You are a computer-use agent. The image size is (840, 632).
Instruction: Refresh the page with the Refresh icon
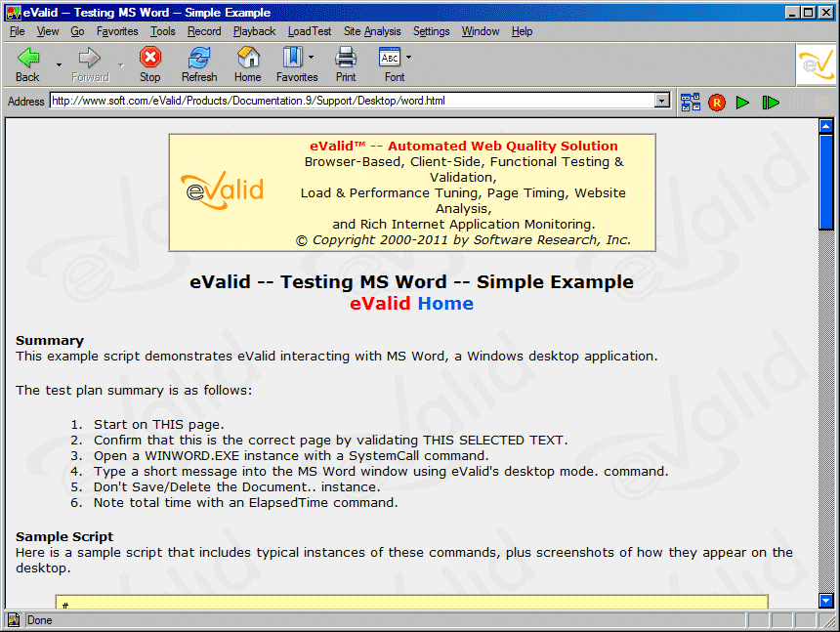198,58
